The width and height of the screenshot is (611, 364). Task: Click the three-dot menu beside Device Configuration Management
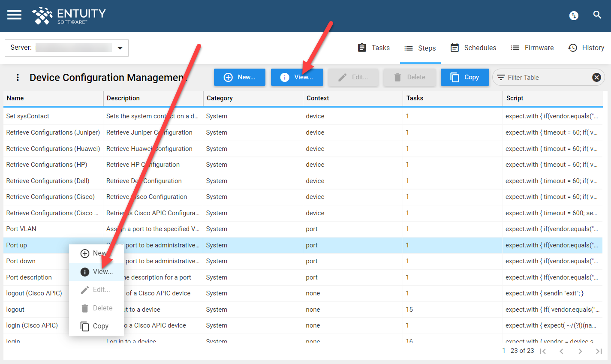tap(17, 77)
